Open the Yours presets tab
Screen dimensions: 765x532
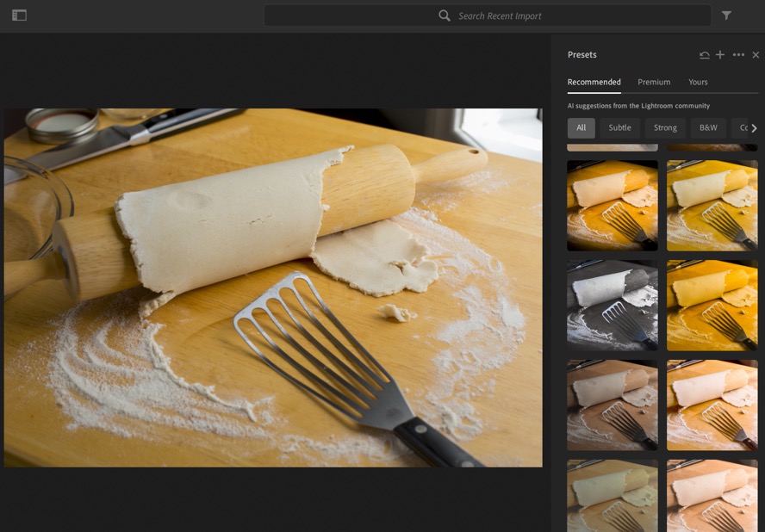[698, 82]
